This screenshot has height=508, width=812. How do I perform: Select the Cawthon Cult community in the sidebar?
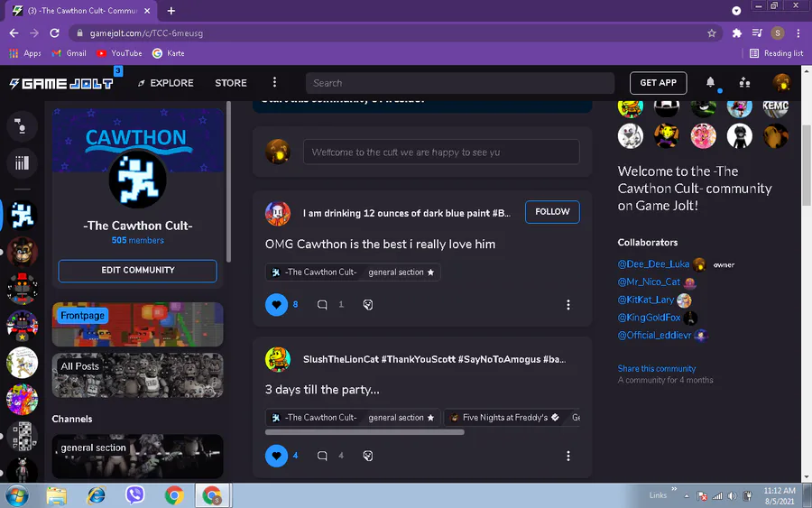[x=22, y=215]
